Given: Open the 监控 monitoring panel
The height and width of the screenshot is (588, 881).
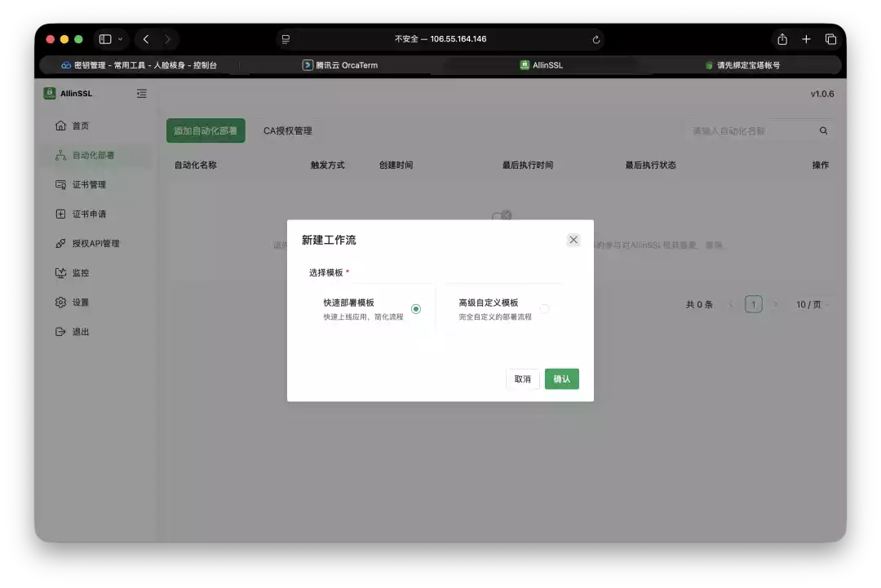Looking at the screenshot, I should coord(60,272).
